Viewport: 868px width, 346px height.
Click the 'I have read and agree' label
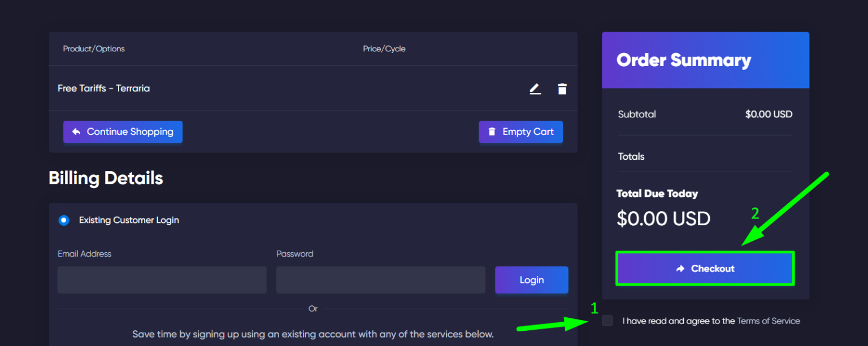click(x=678, y=321)
